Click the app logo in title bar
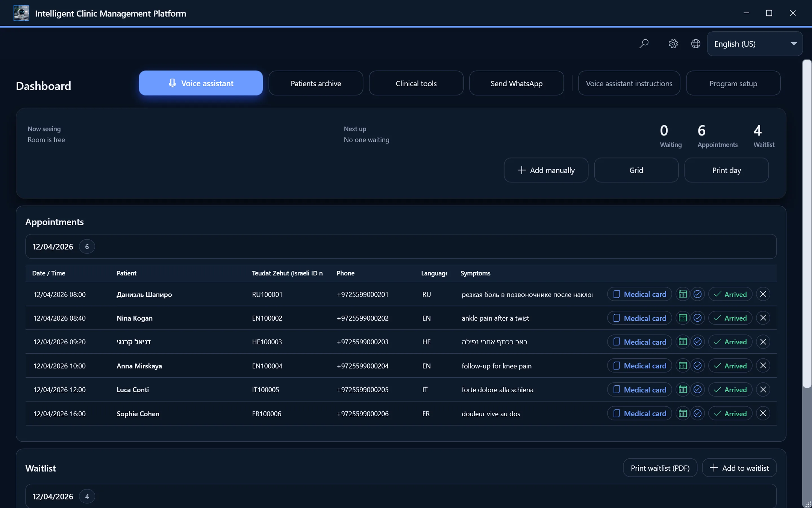Viewport: 812px width, 508px height. [21, 13]
